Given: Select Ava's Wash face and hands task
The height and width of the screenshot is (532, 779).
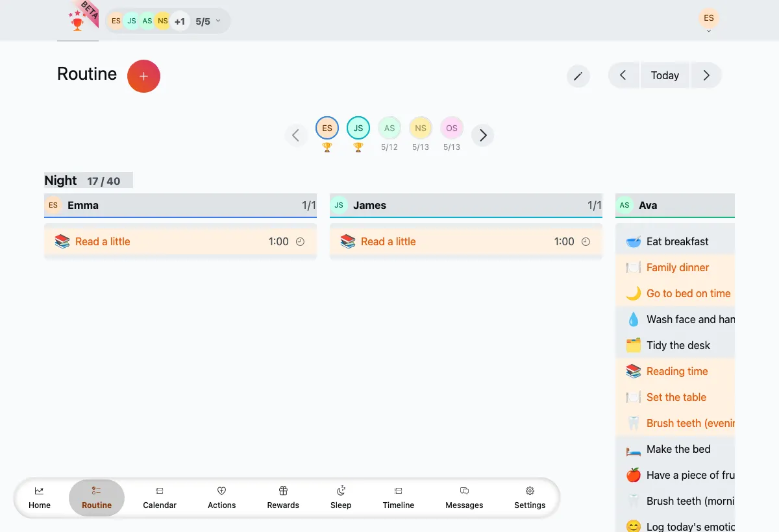Looking at the screenshot, I should [675, 319].
